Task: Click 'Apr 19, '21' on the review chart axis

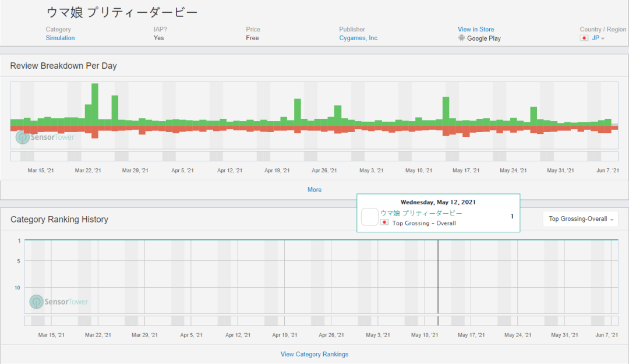Action: (x=277, y=171)
